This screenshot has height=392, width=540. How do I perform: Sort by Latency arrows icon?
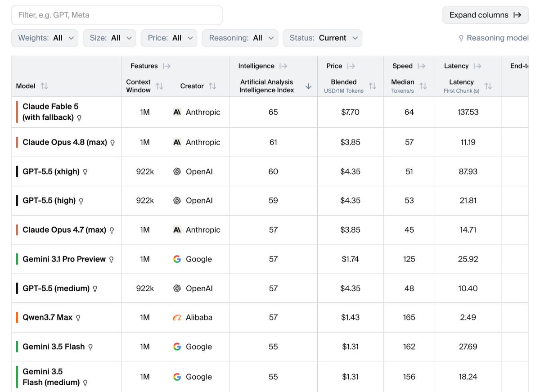point(488,86)
